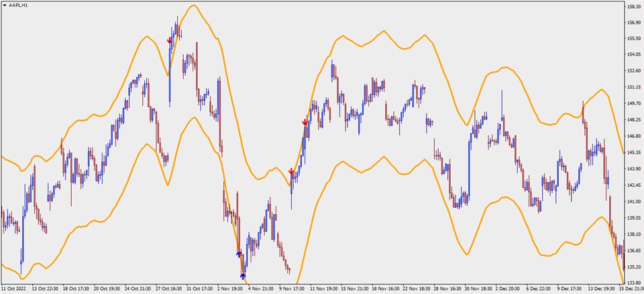Click the 152.60 price scale label
This screenshot has width=644, height=294.
[633, 70]
